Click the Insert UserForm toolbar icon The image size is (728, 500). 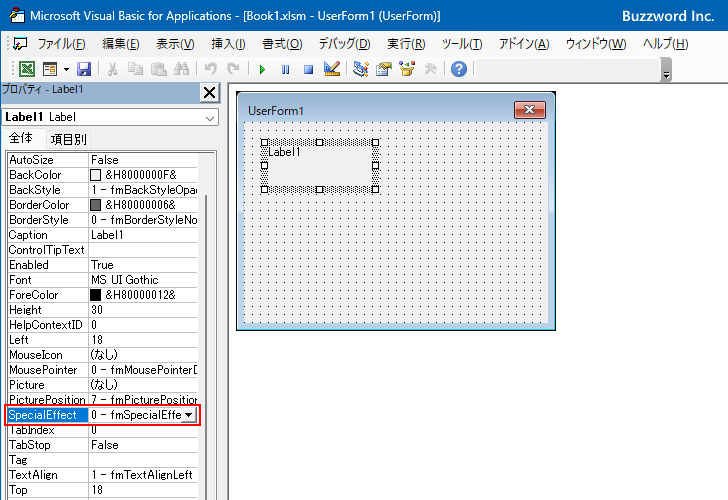(x=50, y=69)
